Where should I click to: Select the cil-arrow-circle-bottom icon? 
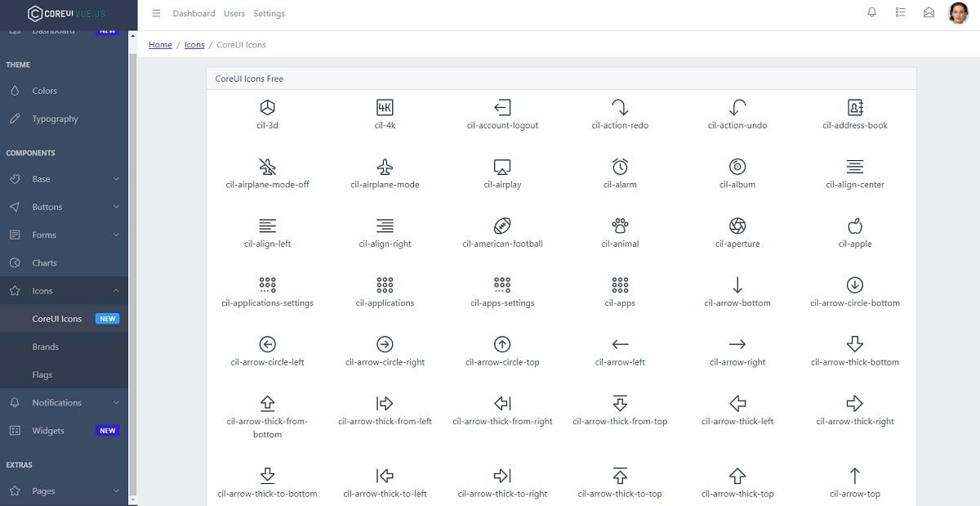click(855, 284)
